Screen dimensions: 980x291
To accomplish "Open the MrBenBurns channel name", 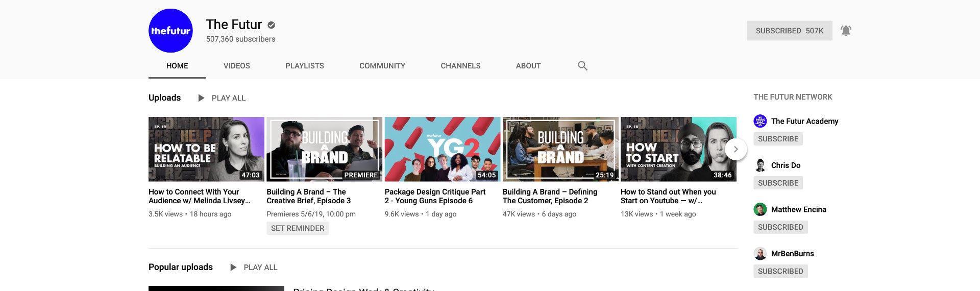I will coord(793,254).
